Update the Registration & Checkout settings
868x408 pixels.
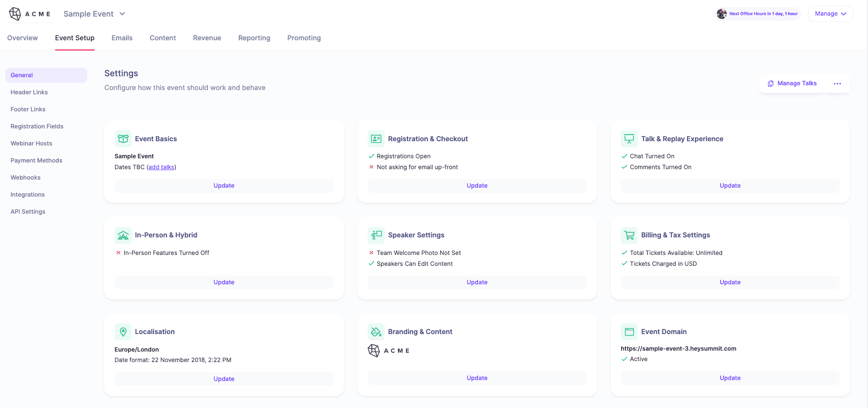coord(477,186)
